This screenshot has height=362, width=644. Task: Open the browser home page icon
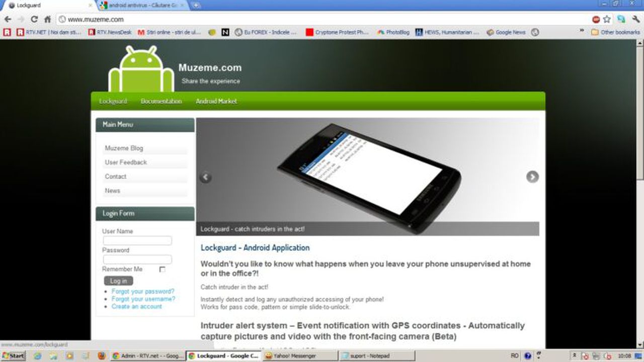[47, 19]
